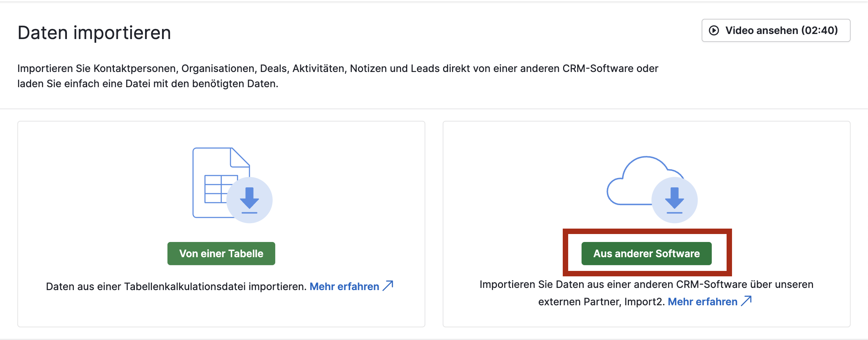868x340 pixels.
Task: Click the spreadsheet file illustration
Action: pyautogui.click(x=213, y=163)
